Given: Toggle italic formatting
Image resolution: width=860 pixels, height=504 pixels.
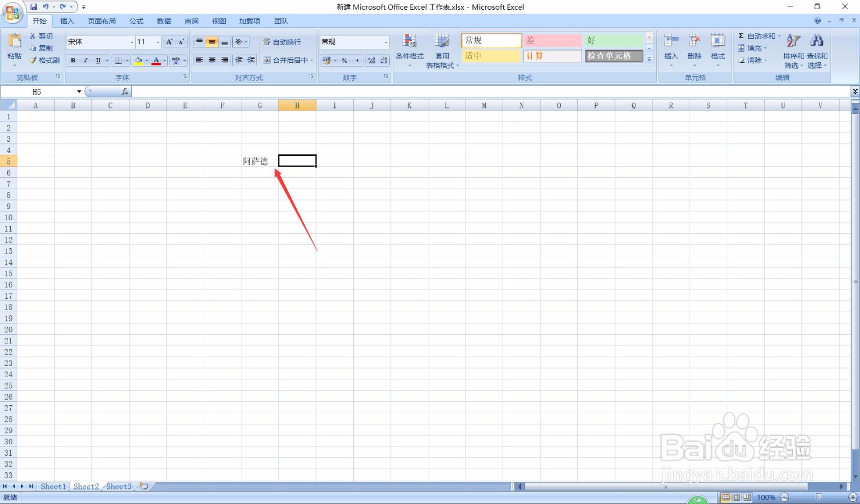Looking at the screenshot, I should click(85, 61).
